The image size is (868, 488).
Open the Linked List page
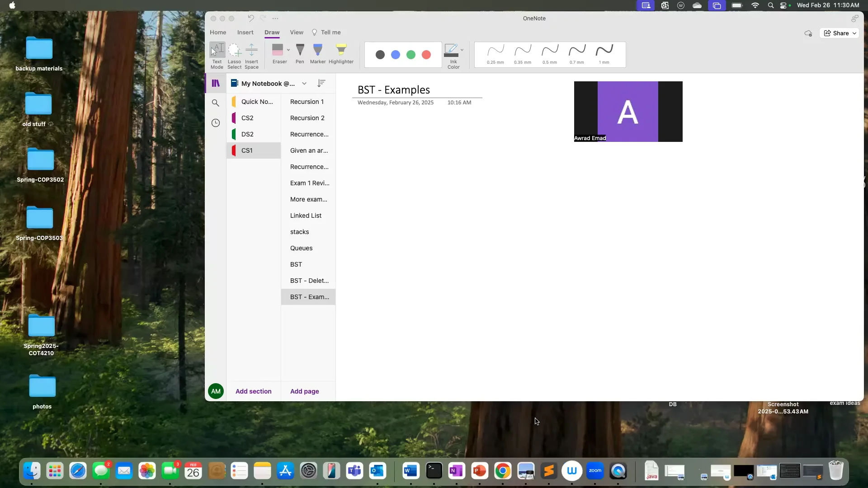click(306, 216)
